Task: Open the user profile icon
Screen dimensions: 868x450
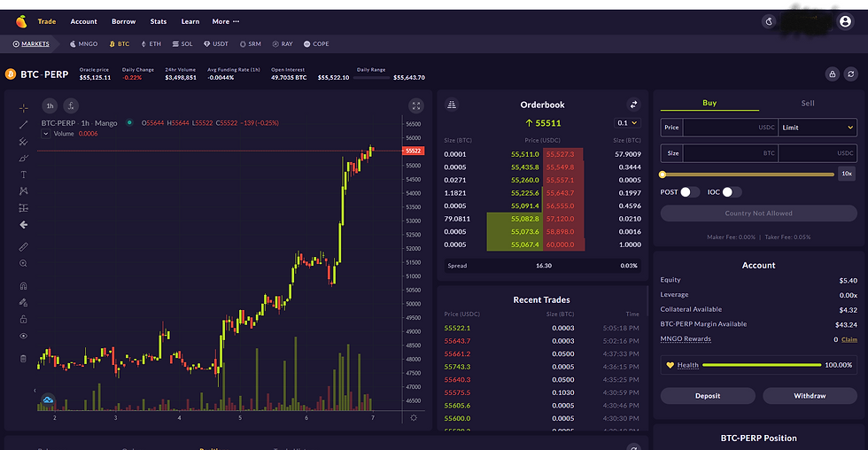Action: click(x=845, y=21)
